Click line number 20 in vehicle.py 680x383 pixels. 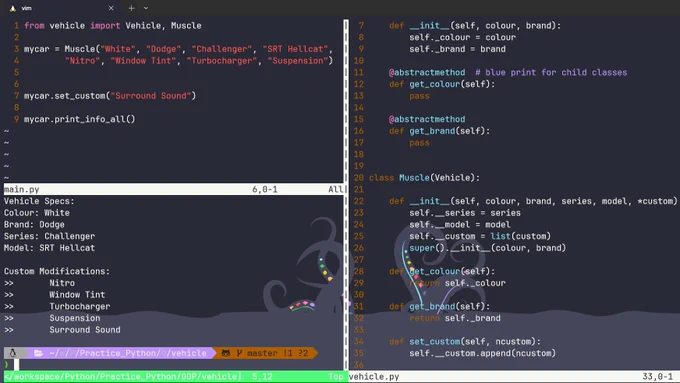359,178
